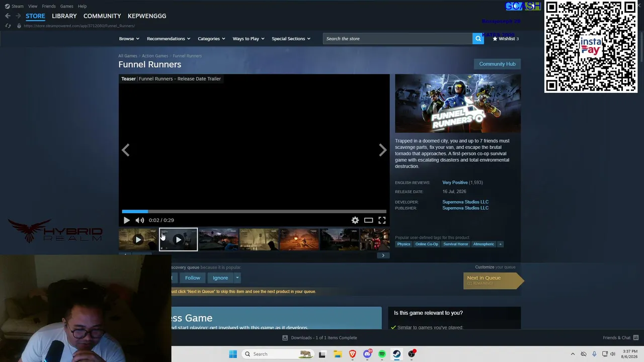Image resolution: width=644 pixels, height=362 pixels.
Task: Open Task View in the taskbar
Action: click(x=322, y=354)
